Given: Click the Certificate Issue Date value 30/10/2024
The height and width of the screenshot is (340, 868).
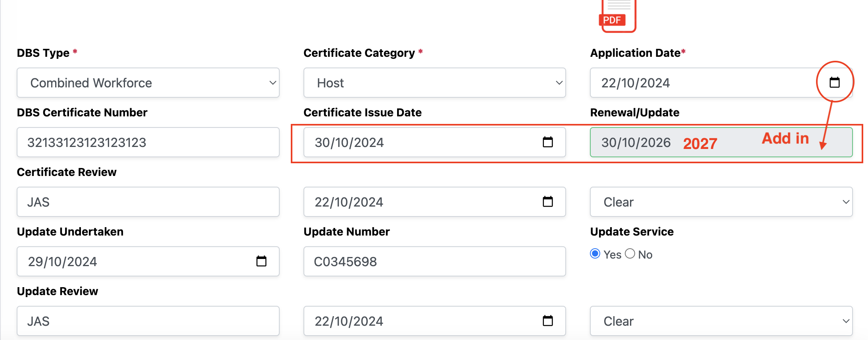Looking at the screenshot, I should click(349, 142).
